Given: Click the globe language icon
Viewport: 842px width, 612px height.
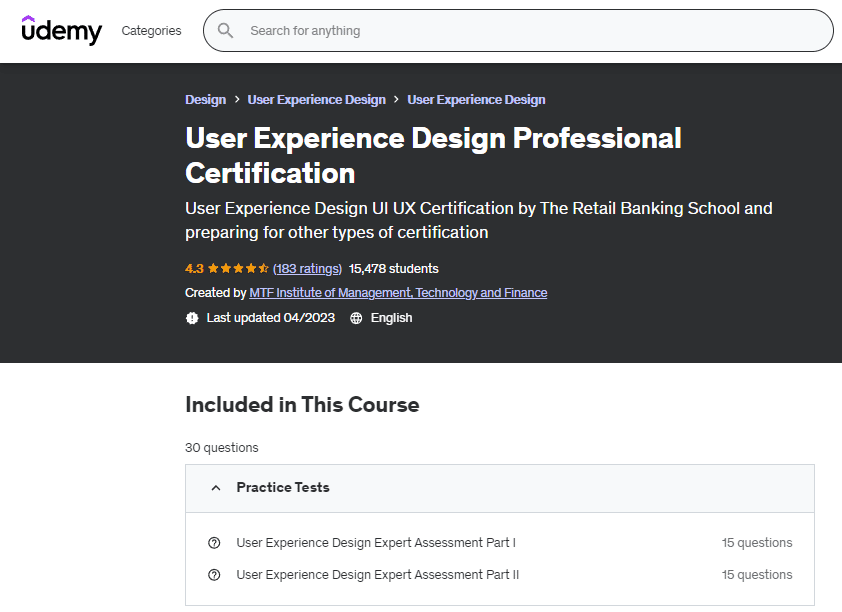Looking at the screenshot, I should pyautogui.click(x=356, y=318).
